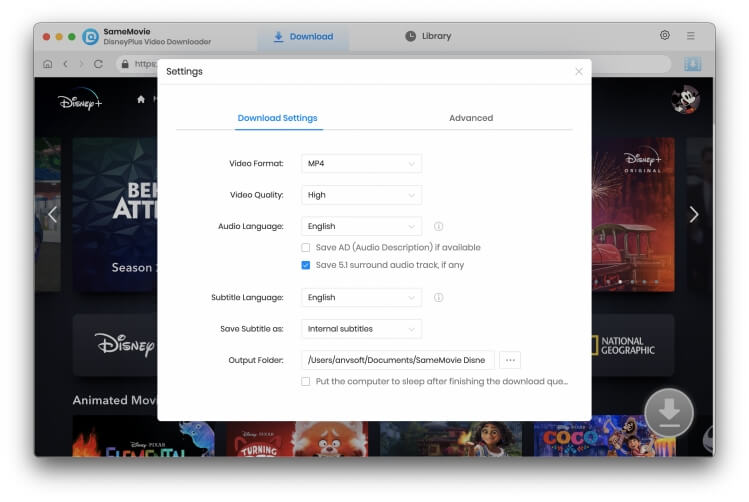Click the info icon beside Audio Language
Viewport: 749px width, 502px height.
tap(438, 227)
